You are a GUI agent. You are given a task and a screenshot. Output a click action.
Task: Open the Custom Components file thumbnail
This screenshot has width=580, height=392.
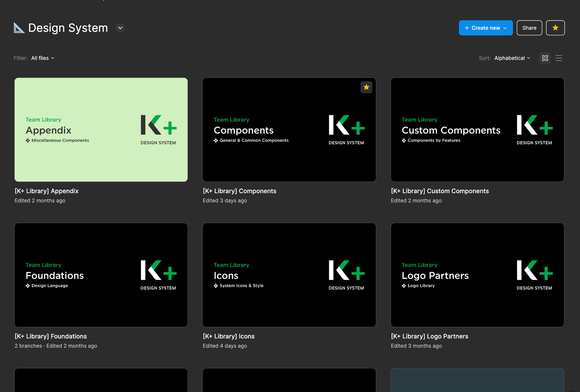coord(477,130)
